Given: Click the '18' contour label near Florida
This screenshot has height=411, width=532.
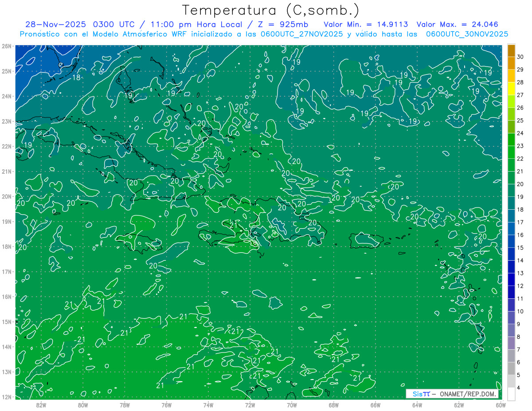Looking at the screenshot, I should coord(77,78).
